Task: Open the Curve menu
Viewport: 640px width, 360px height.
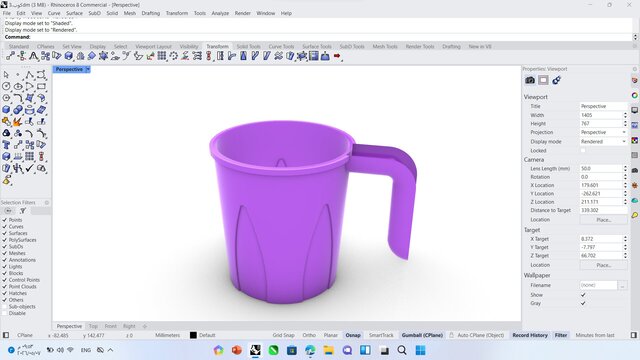Action: (x=54, y=13)
